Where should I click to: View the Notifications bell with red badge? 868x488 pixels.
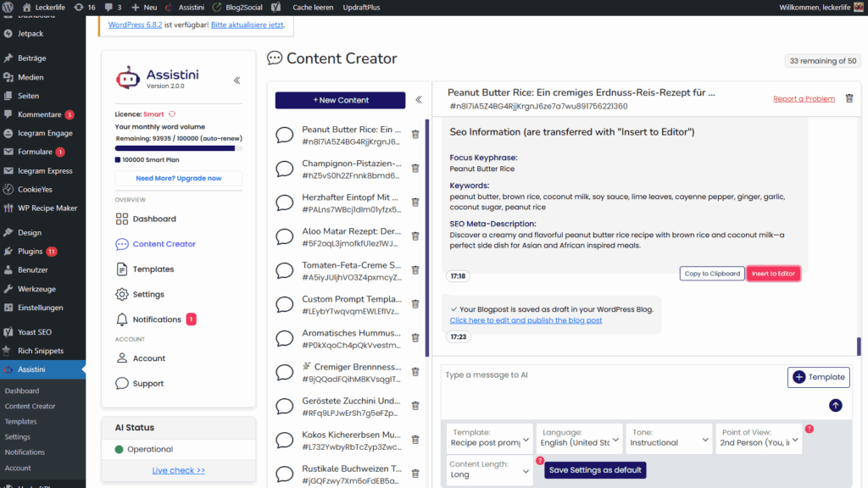click(x=154, y=319)
